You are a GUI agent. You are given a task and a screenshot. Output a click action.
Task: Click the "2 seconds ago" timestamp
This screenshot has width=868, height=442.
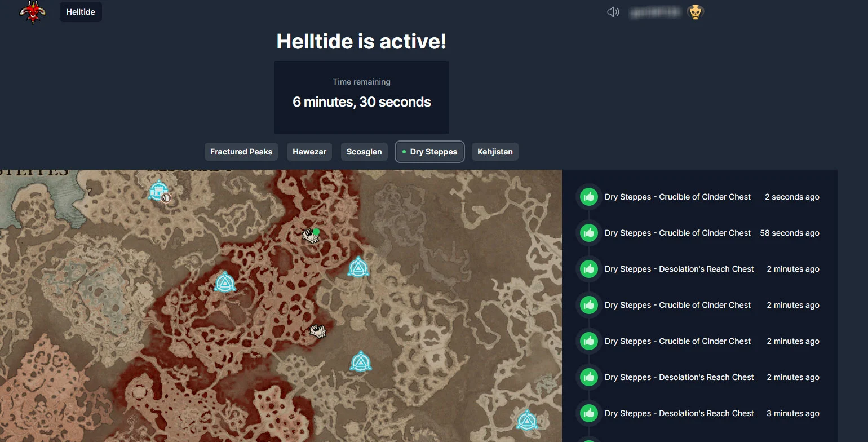click(x=792, y=197)
